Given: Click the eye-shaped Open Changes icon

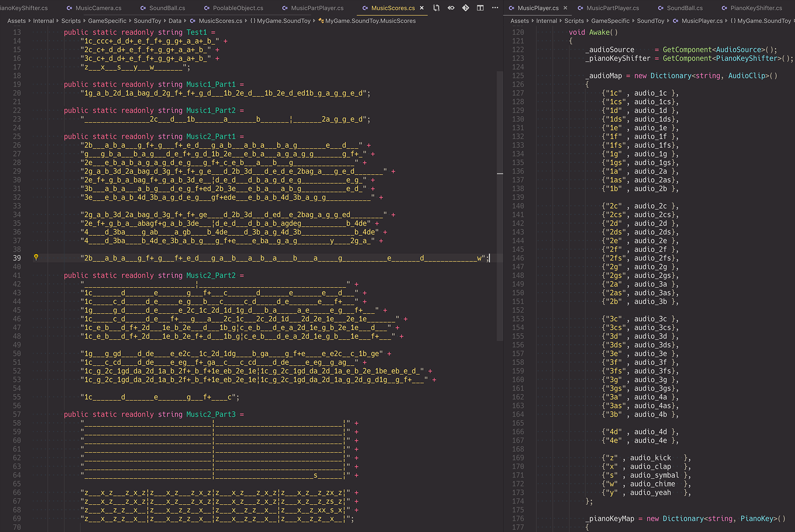Looking at the screenshot, I should coord(451,8).
